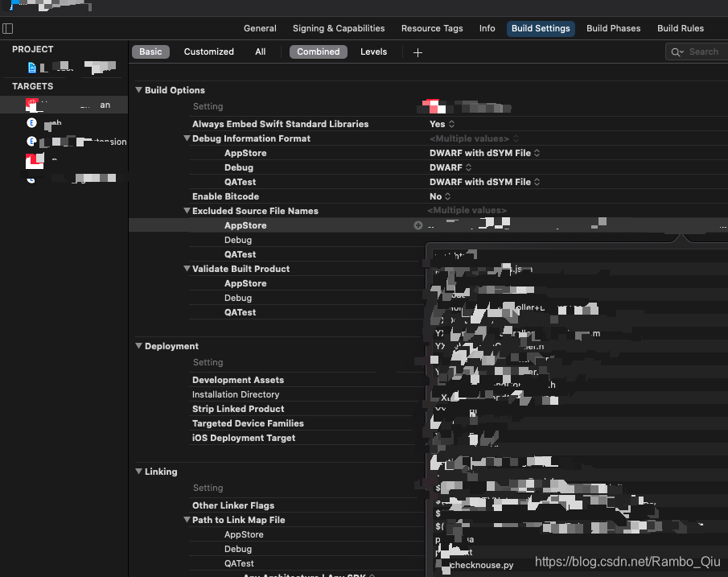Click the search magnifier icon

677,52
